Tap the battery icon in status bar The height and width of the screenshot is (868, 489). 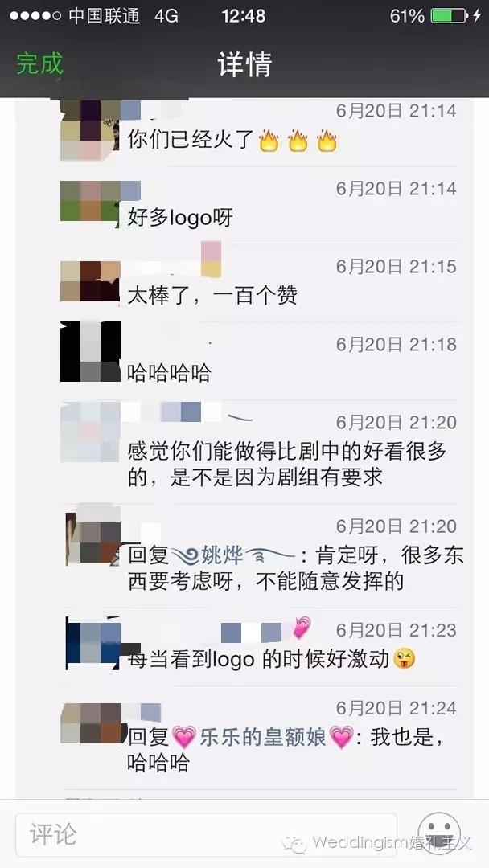(x=449, y=15)
